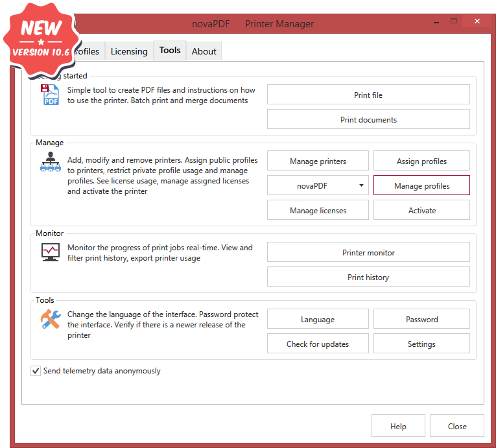Minimize the Printer Manager window

(x=436, y=22)
